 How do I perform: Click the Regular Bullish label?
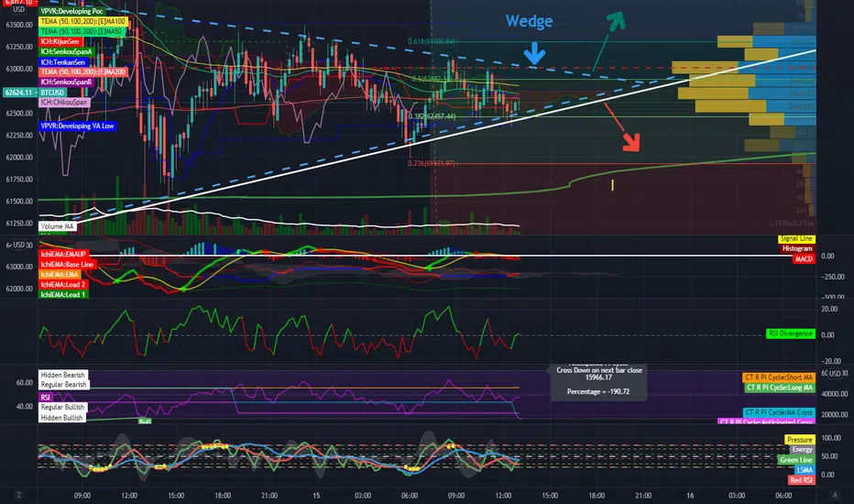(x=62, y=407)
